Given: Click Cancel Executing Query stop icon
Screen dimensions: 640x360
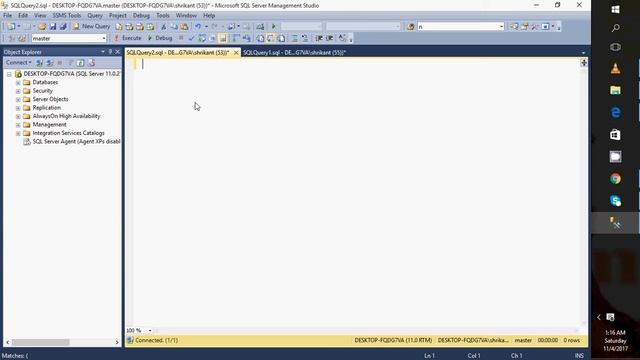Looking at the screenshot, I should 181,38.
